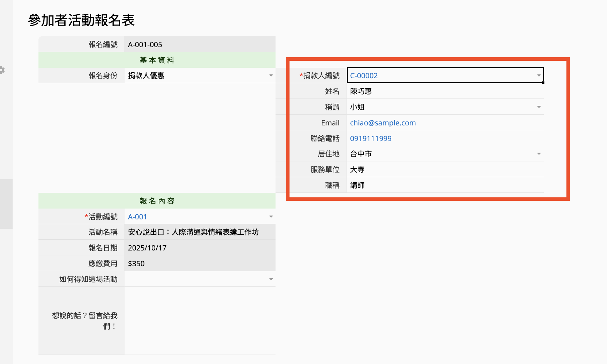Screen dimensions: 607x364
Task: Expand the 居住地 dropdown arrow
Action: [538, 154]
